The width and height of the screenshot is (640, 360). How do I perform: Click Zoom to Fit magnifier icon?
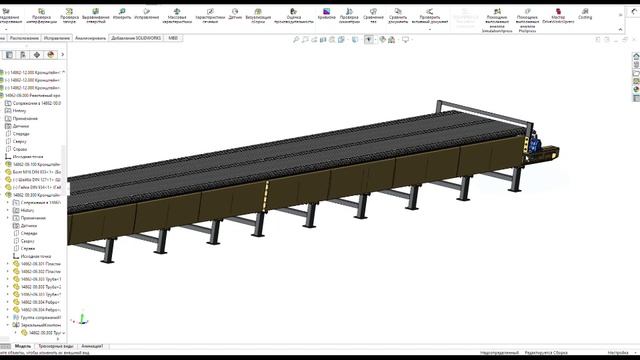[296, 40]
